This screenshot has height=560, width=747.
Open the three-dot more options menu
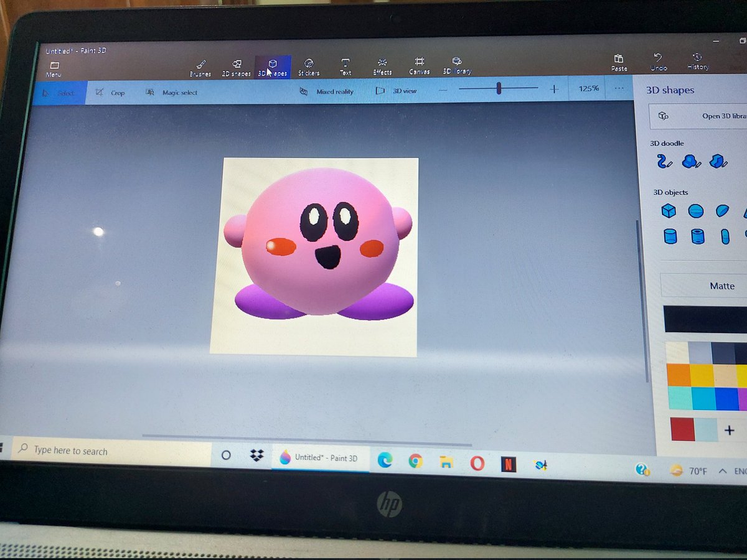click(618, 88)
